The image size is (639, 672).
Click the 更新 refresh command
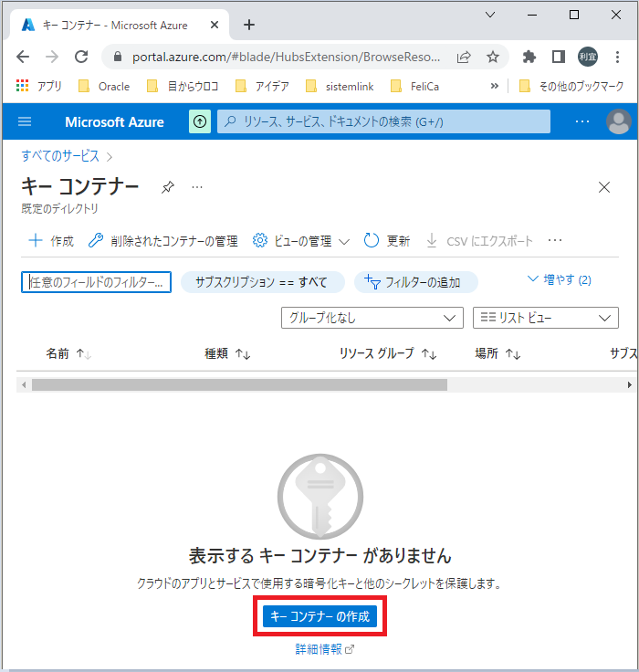(387, 241)
